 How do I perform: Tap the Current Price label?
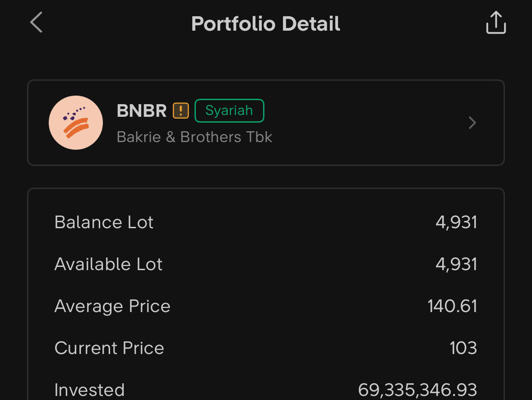point(109,348)
